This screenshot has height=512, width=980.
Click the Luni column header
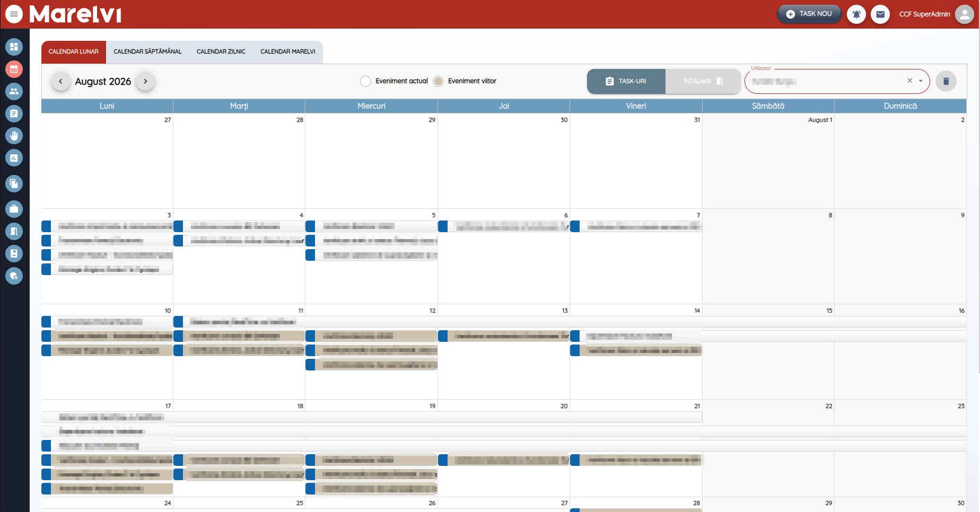[x=107, y=106]
